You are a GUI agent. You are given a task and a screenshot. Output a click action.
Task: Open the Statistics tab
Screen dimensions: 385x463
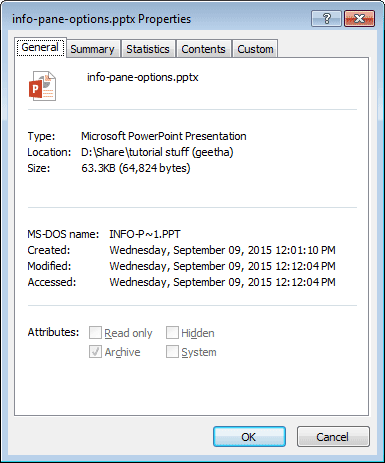148,49
